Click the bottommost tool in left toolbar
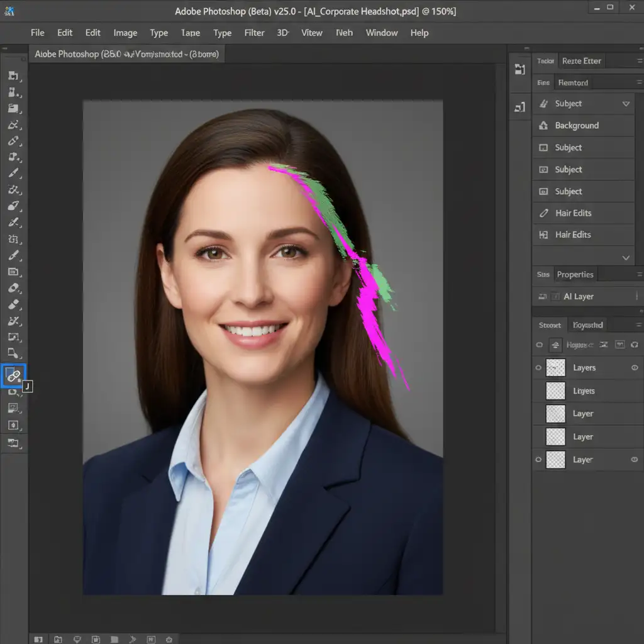This screenshot has width=644, height=644. pos(13,443)
